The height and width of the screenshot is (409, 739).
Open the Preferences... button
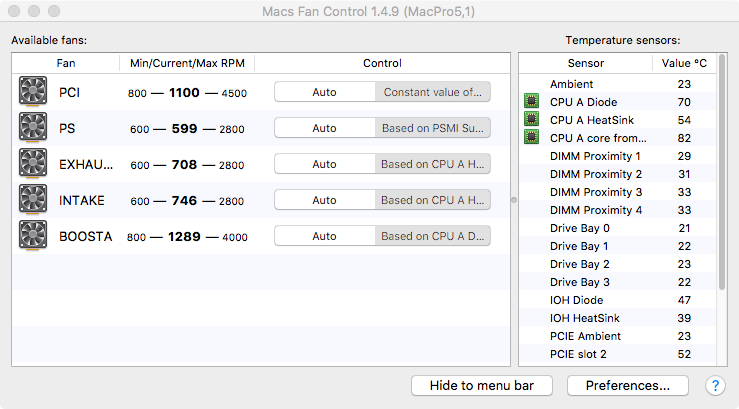627,385
